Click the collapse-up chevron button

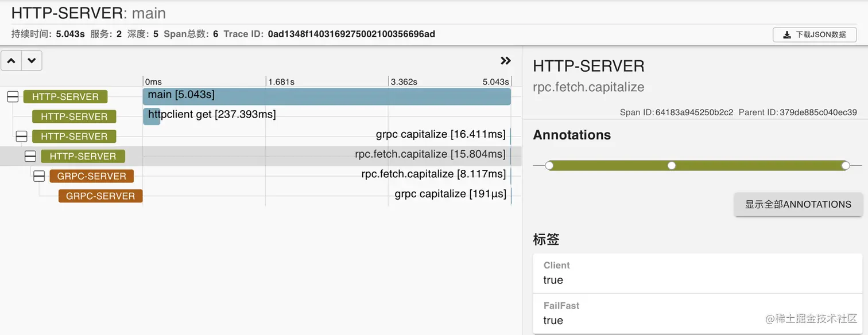coord(11,60)
